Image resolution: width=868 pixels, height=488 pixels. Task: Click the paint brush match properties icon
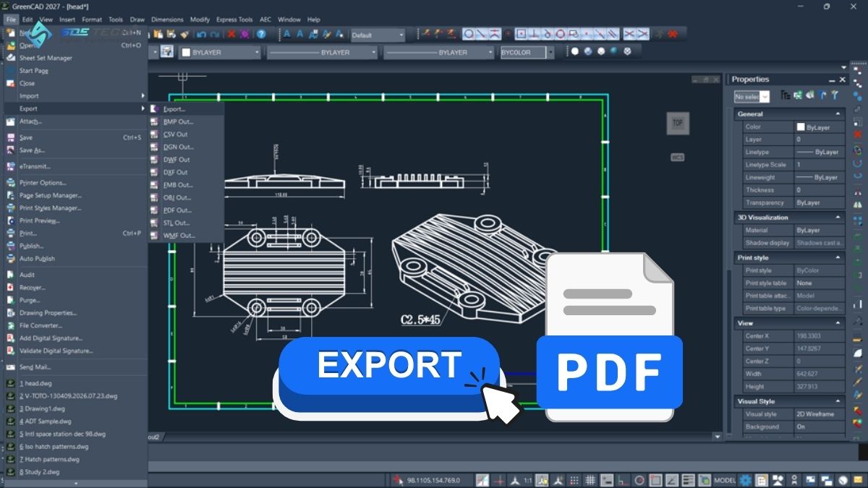184,34
